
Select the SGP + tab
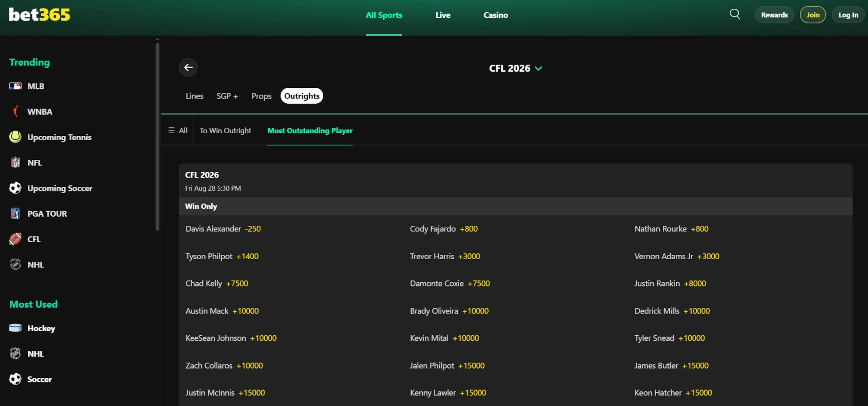(227, 96)
